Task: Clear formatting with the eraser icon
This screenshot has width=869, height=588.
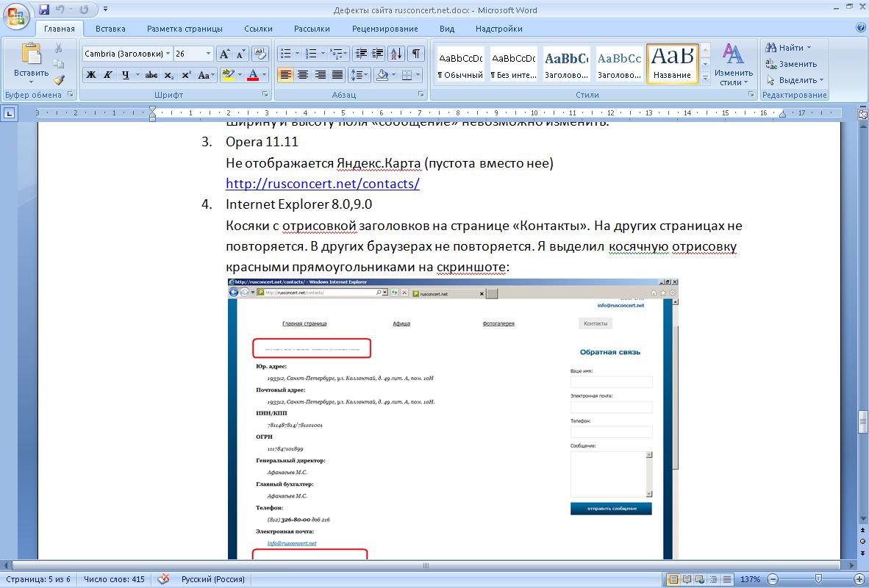Action: coord(260,54)
